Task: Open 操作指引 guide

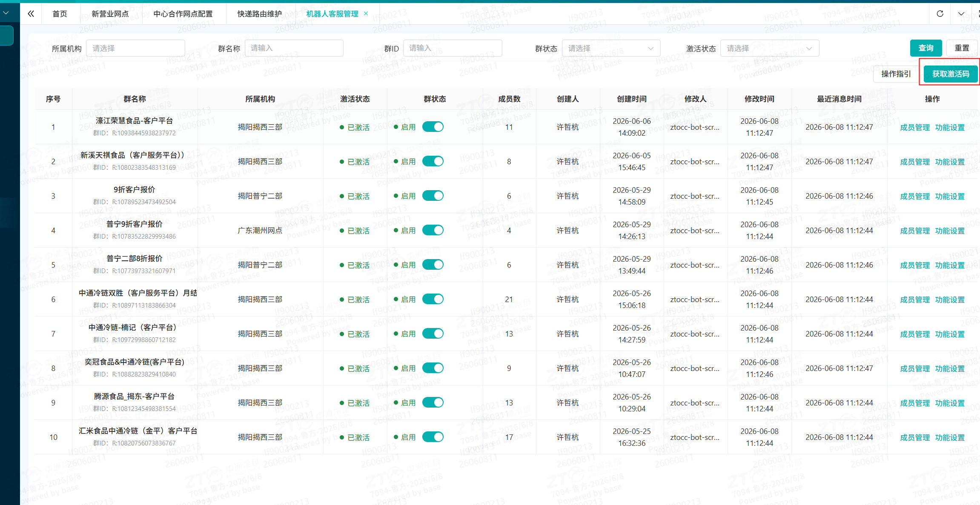Action: pyautogui.click(x=896, y=74)
